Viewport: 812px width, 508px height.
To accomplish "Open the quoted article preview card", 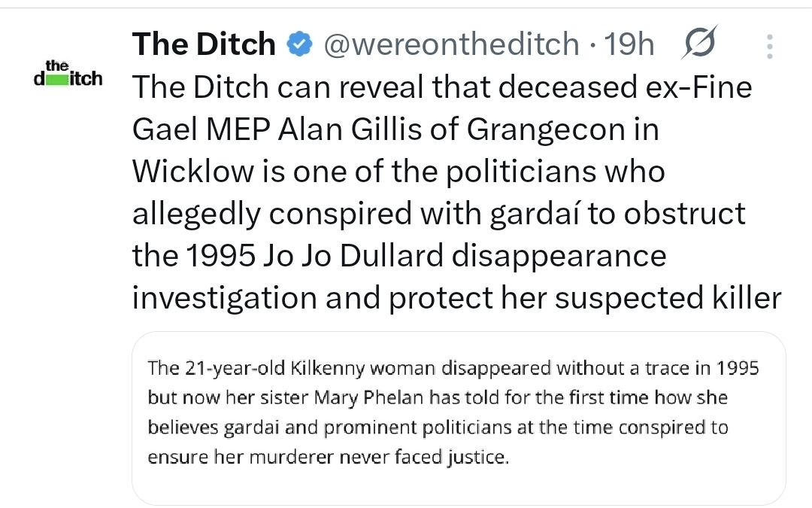I will pyautogui.click(x=459, y=418).
